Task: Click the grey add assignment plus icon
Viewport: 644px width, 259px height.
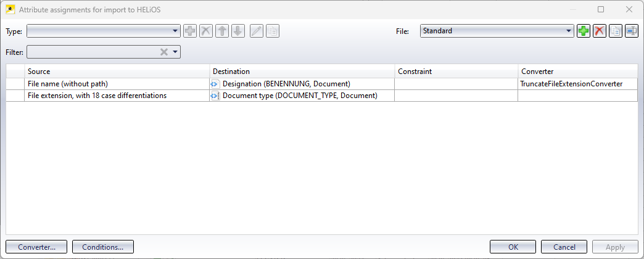Action: [190, 31]
